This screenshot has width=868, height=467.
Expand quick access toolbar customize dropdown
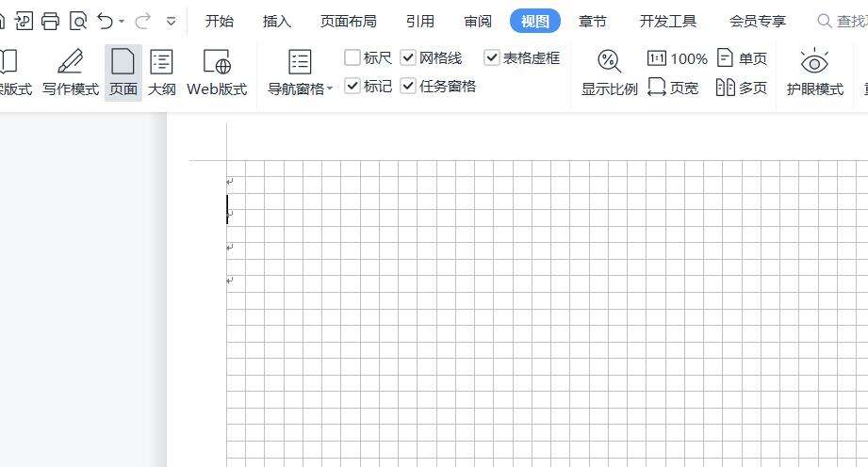(x=171, y=22)
